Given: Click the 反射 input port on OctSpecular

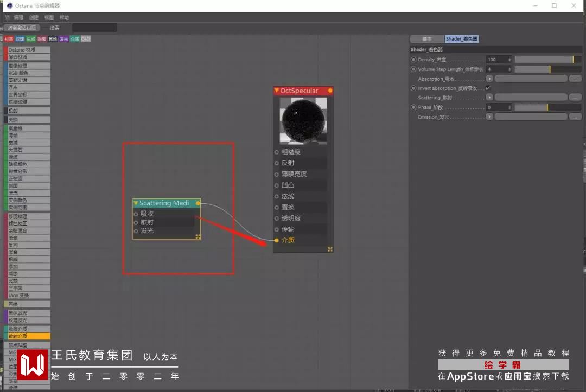Looking at the screenshot, I should pos(277,163).
